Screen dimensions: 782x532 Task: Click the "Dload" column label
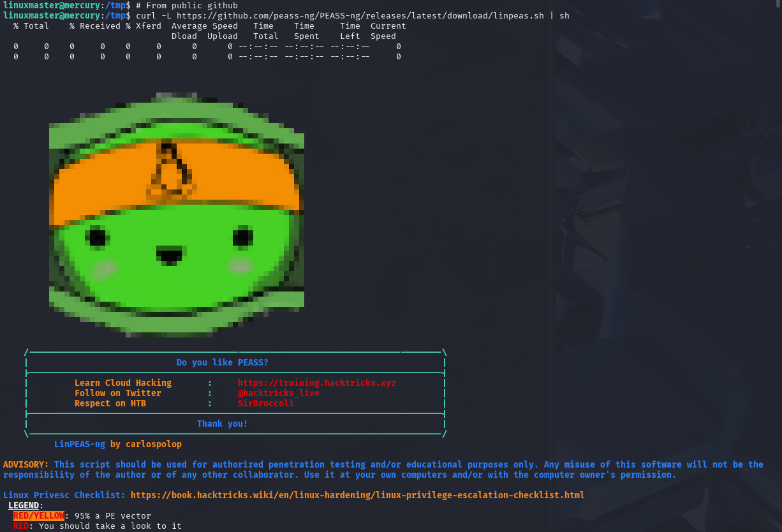click(x=184, y=36)
